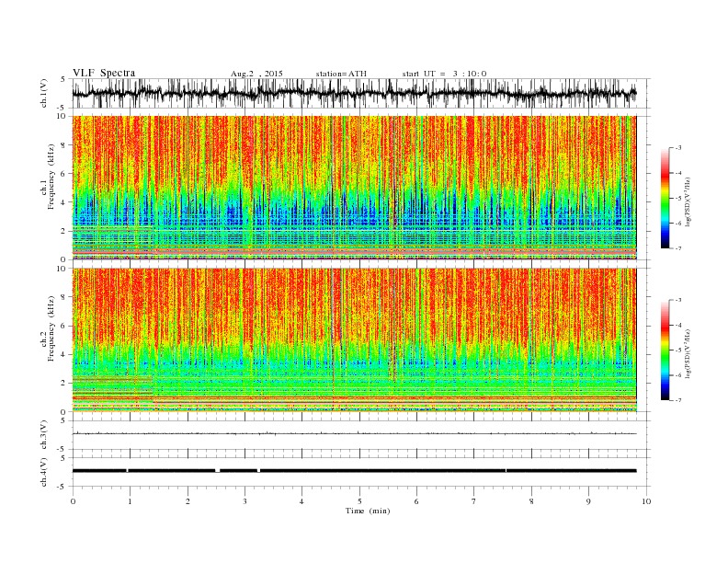
Task: Click time tick label "8" on x-axis
Action: coord(531,501)
